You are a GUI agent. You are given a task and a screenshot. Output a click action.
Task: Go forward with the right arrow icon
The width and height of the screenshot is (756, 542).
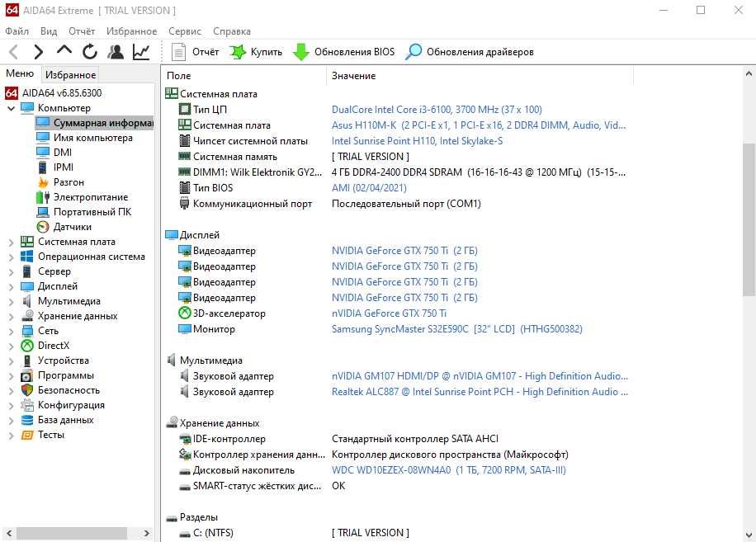[39, 51]
